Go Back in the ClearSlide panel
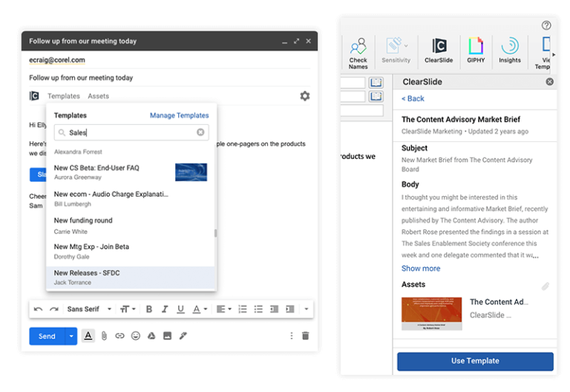This screenshot has width=570, height=392. point(413,99)
